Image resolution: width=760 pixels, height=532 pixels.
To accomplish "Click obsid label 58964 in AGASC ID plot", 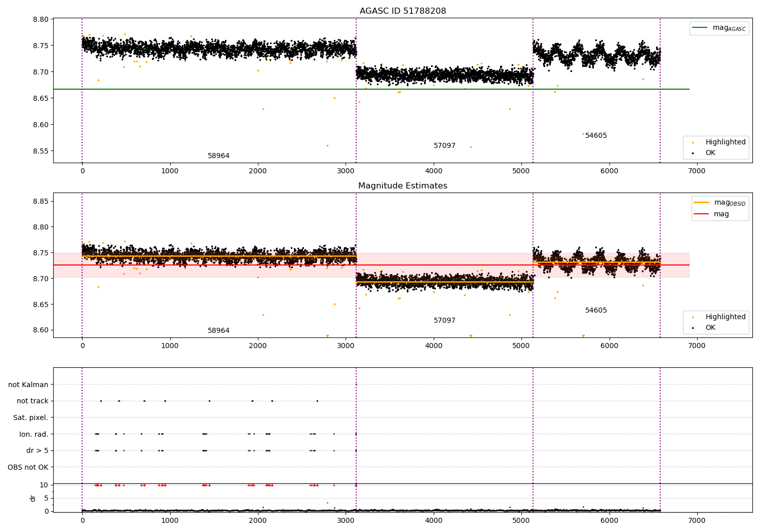I will (x=218, y=156).
